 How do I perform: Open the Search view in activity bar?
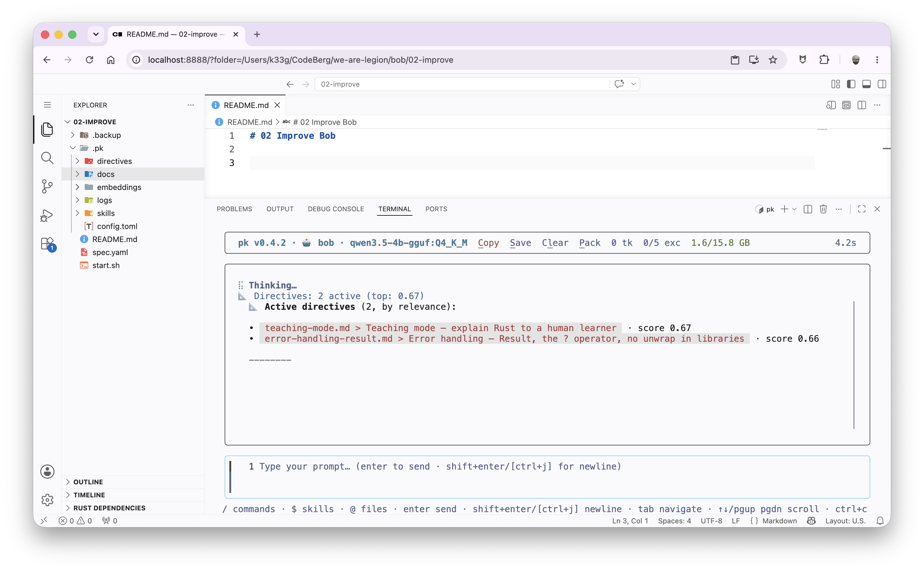pos(47,158)
